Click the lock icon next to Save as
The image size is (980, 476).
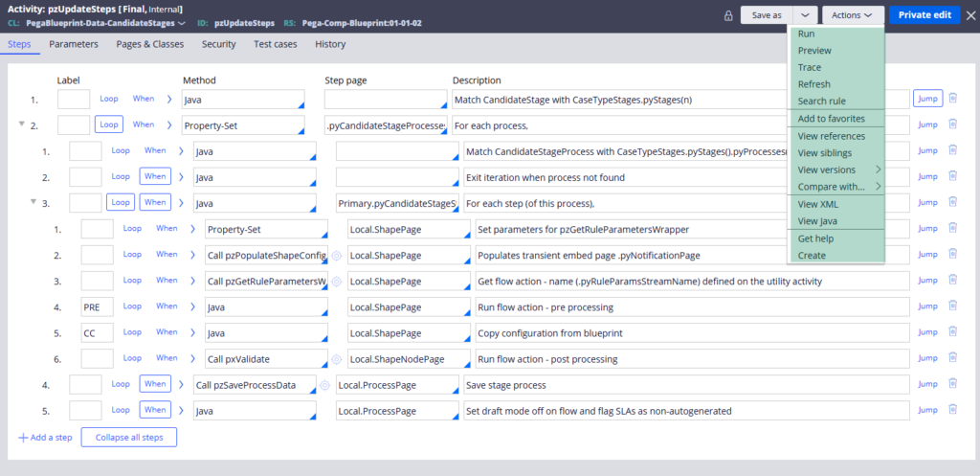pyautogui.click(x=728, y=15)
